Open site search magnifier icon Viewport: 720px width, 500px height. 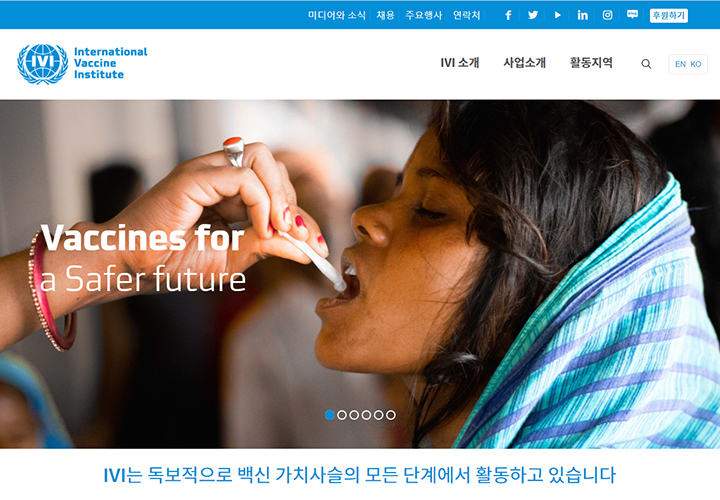(x=646, y=64)
